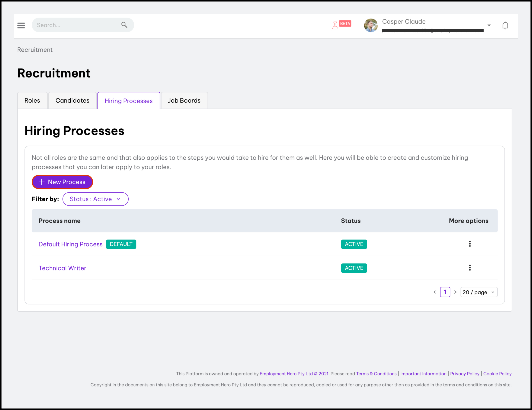The image size is (532, 410).
Task: Click the search magnifier icon
Action: point(124,25)
